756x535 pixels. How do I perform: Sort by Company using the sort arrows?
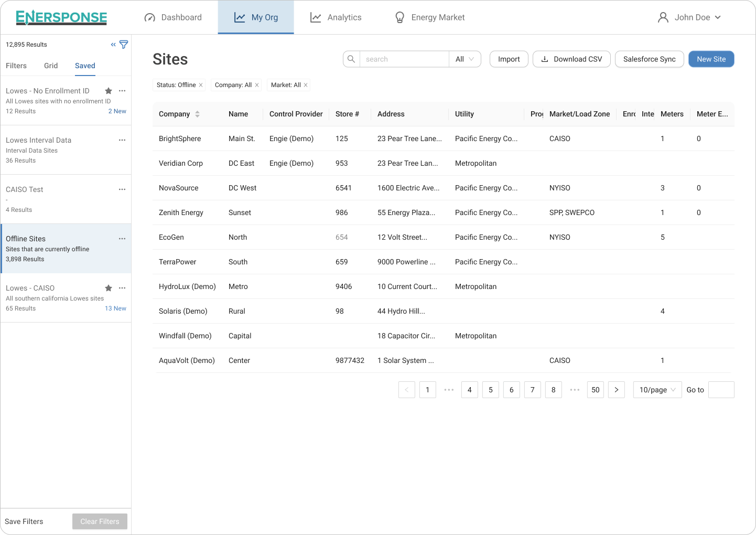[x=198, y=114]
